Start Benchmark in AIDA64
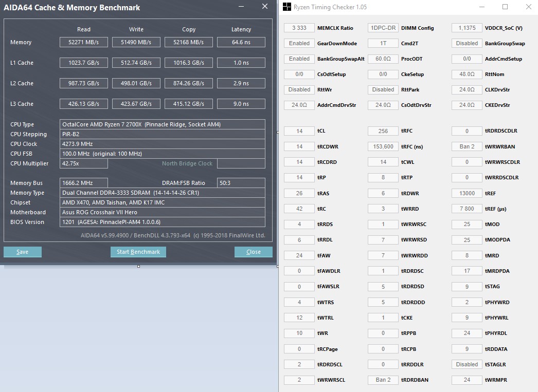The image size is (538, 392). (138, 252)
